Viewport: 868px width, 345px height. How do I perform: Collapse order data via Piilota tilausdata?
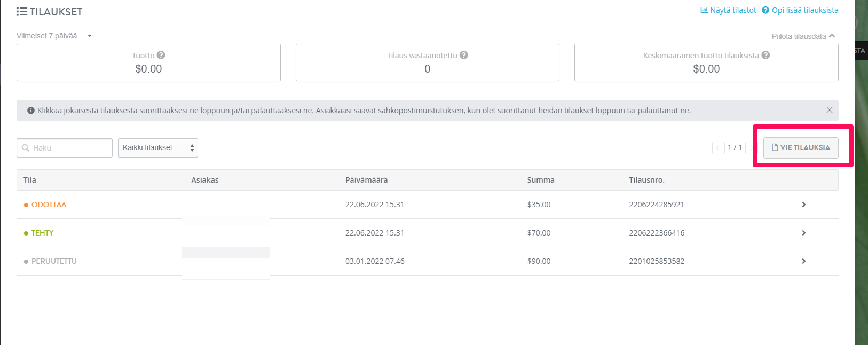[803, 36]
